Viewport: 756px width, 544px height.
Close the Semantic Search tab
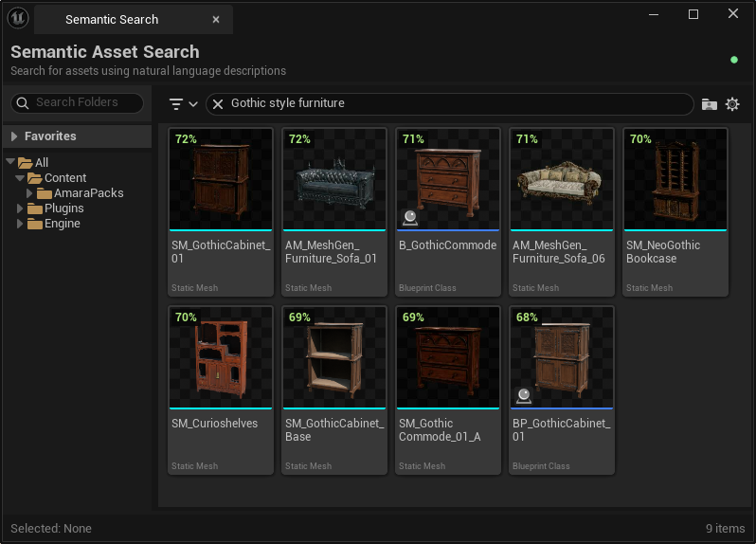pos(216,19)
